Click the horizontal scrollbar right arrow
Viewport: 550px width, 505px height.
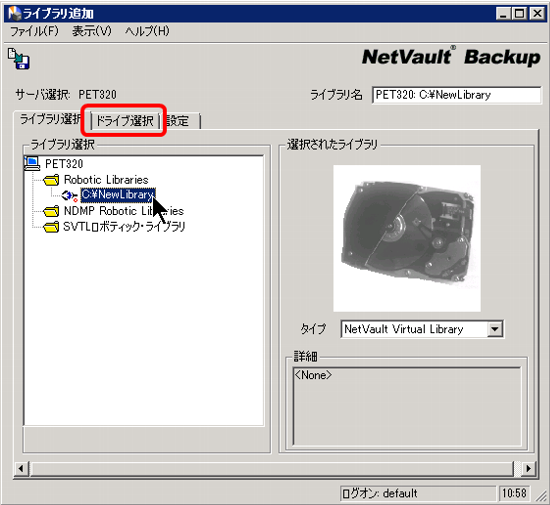[x=528, y=468]
